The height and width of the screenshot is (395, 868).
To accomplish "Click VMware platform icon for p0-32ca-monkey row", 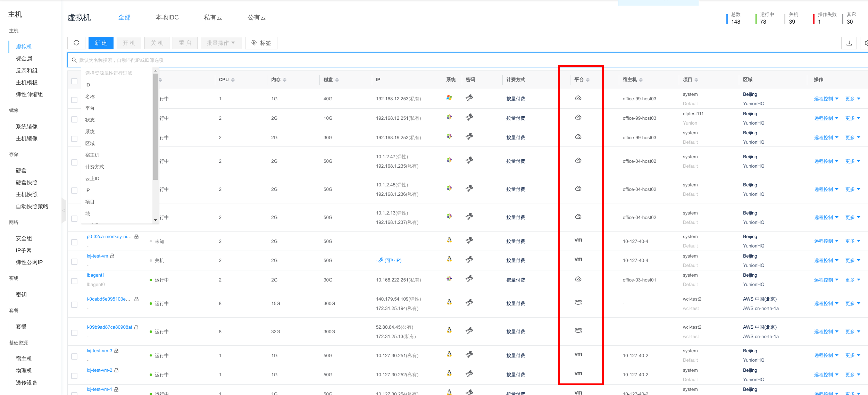I will (578, 240).
